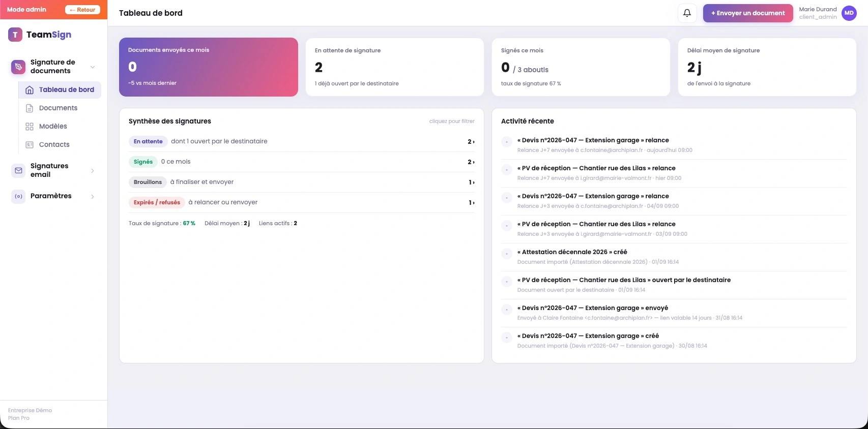Click 'Entreprise Démo' footer text
This screenshot has height=429, width=868.
pyautogui.click(x=30, y=410)
